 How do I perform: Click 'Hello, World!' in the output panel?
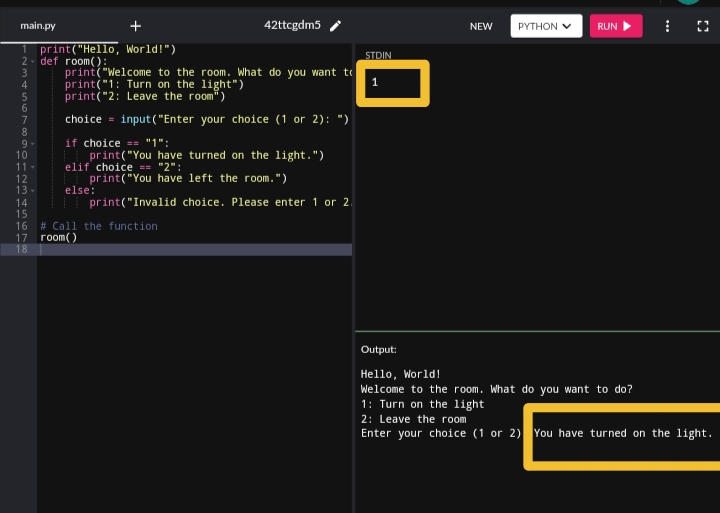400,374
